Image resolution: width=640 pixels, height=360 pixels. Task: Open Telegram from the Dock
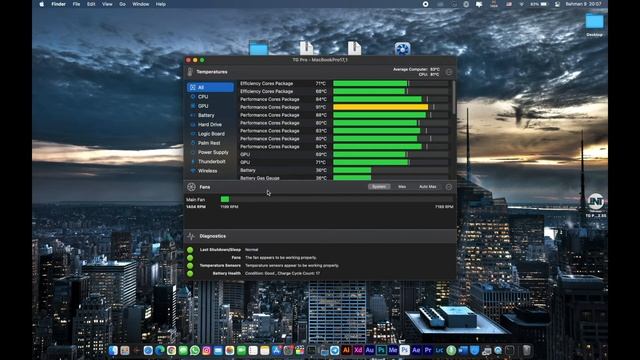click(335, 350)
